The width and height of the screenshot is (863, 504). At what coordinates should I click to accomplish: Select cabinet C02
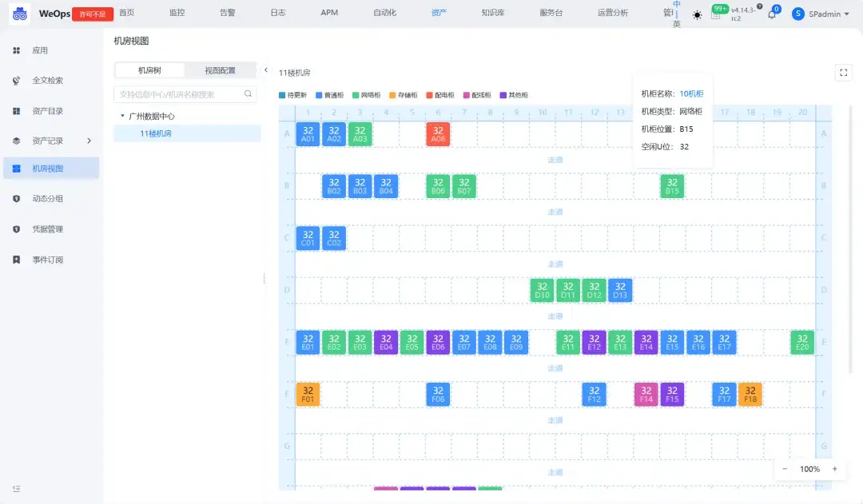334,238
